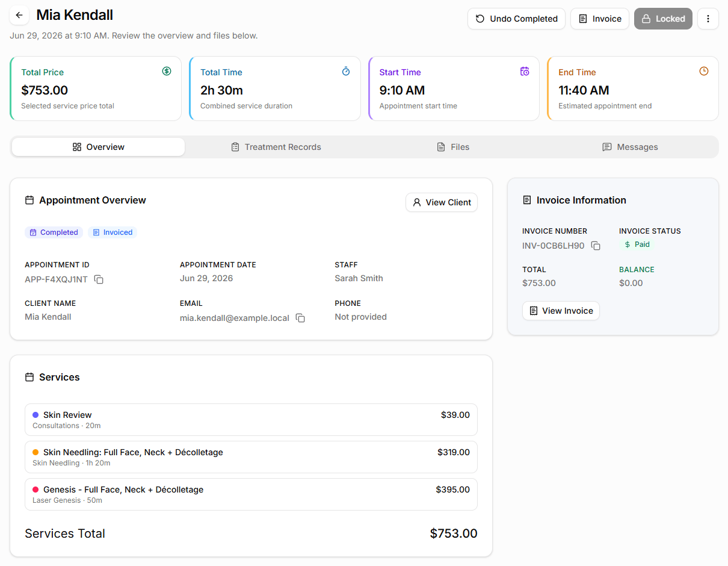Click the receipt icon beside Invoice Information

tap(527, 200)
